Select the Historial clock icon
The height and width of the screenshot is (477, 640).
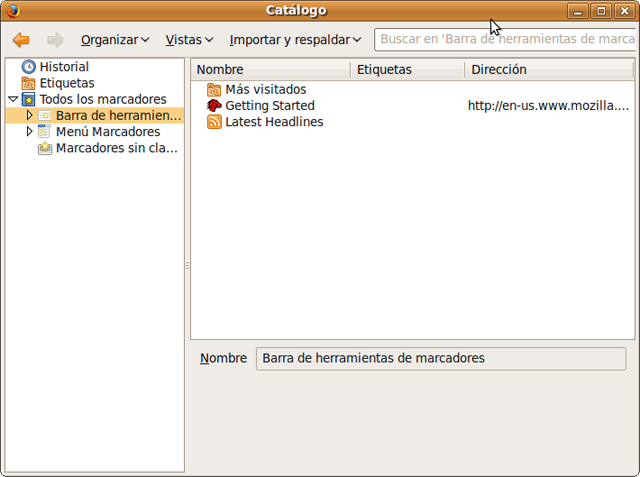point(28,67)
